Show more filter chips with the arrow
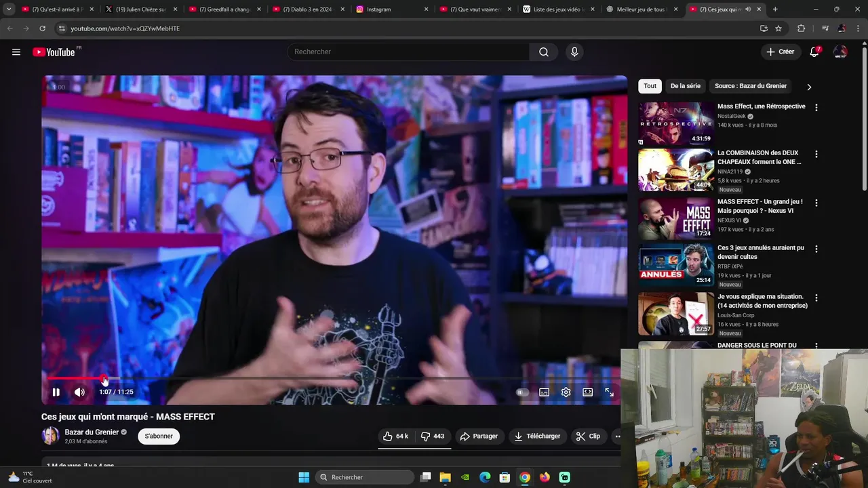The height and width of the screenshot is (488, 868). 809,87
